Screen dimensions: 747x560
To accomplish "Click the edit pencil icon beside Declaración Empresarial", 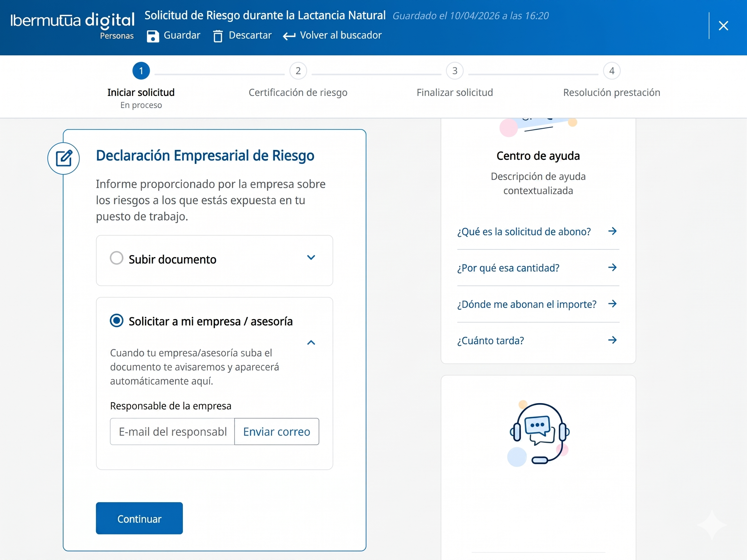I will (63, 158).
